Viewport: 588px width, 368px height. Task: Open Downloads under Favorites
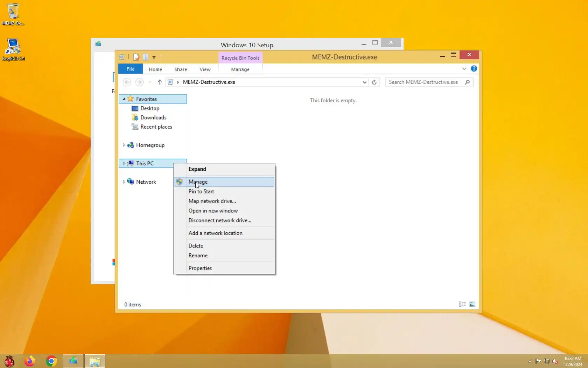[153, 117]
